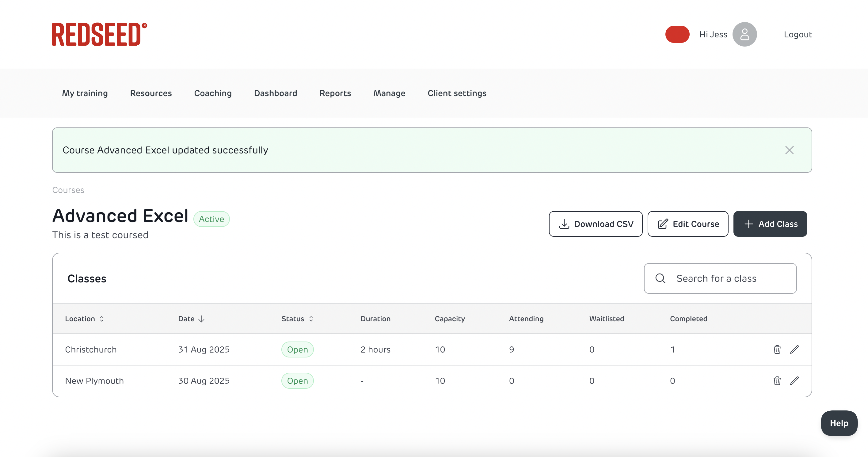This screenshot has height=457, width=868.
Task: Edit the New Plymouth class
Action: coord(794,380)
